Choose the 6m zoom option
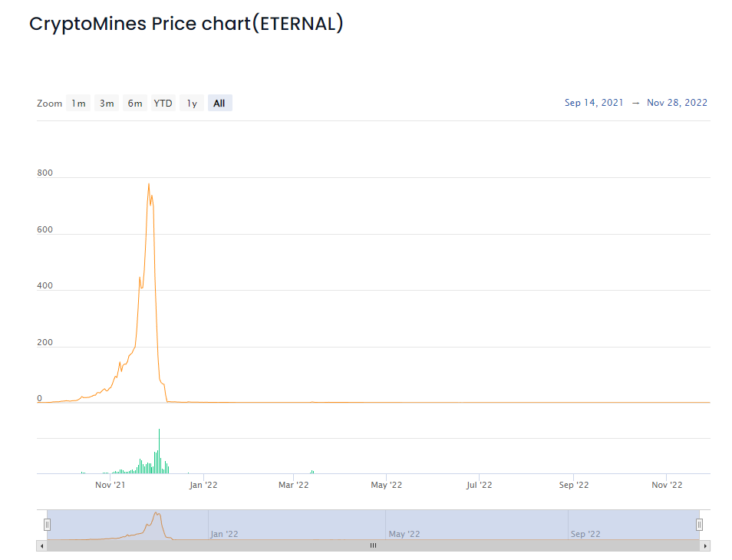Screen dimensions: 732x560 click(135, 104)
